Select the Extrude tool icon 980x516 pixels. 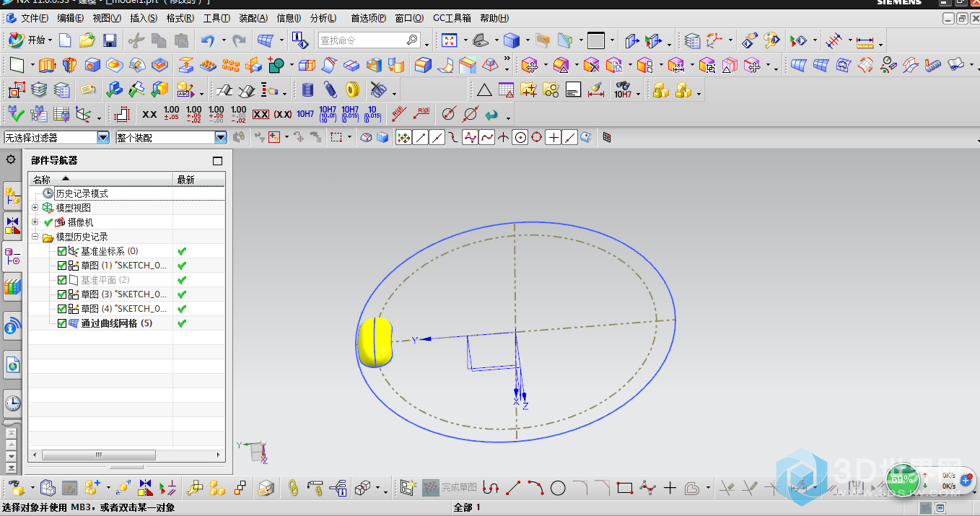click(47, 66)
